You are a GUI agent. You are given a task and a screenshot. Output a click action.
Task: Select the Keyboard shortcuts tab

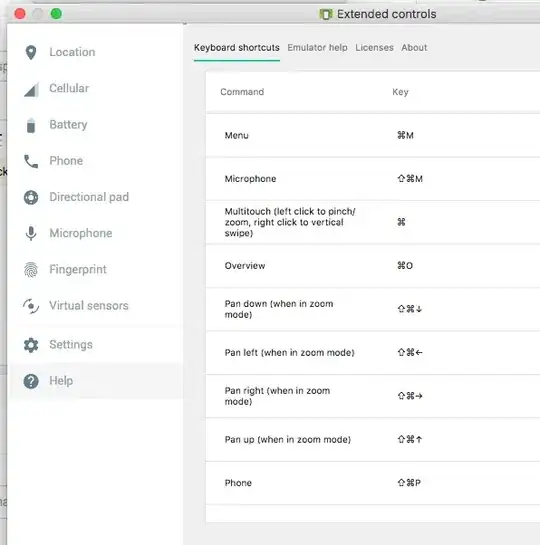coord(237,48)
